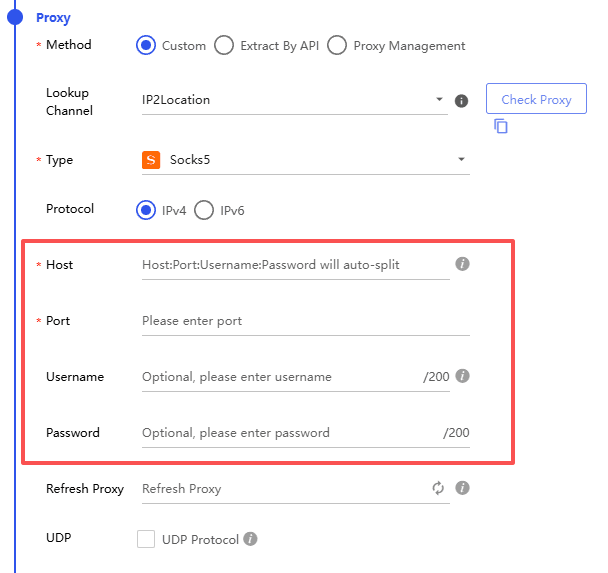Click the Lookup Channel info icon
This screenshot has width=608, height=573.
462,101
